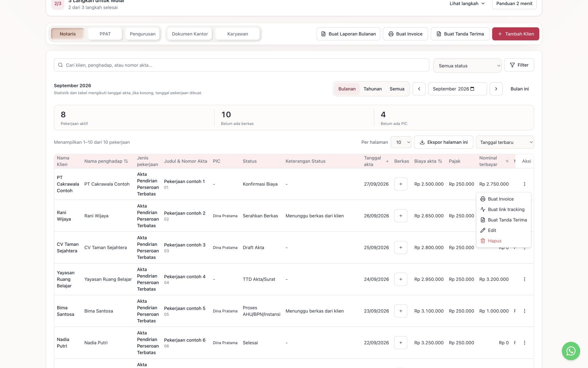The height and width of the screenshot is (368, 588).
Task: Click the search magnifier icon
Action: (60, 65)
